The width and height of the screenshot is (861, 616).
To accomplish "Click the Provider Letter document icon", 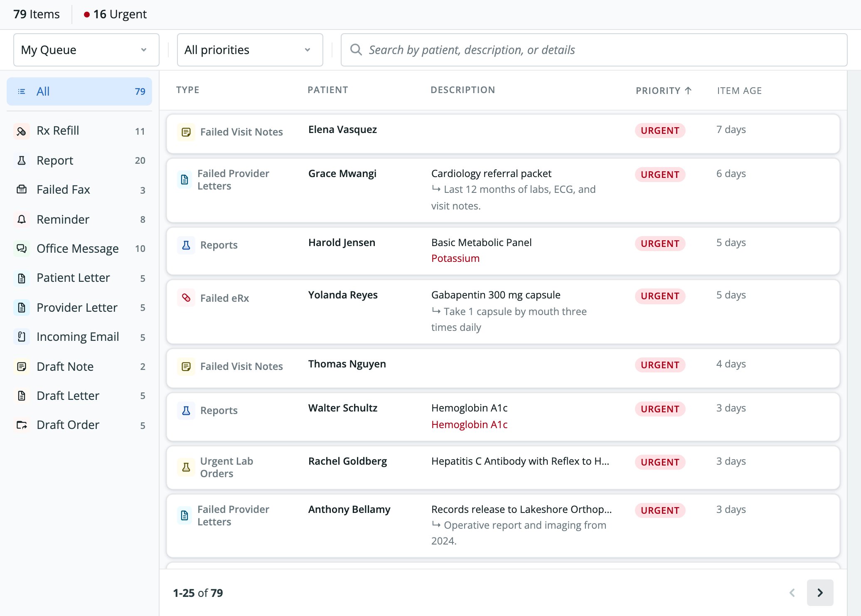I will tap(21, 308).
